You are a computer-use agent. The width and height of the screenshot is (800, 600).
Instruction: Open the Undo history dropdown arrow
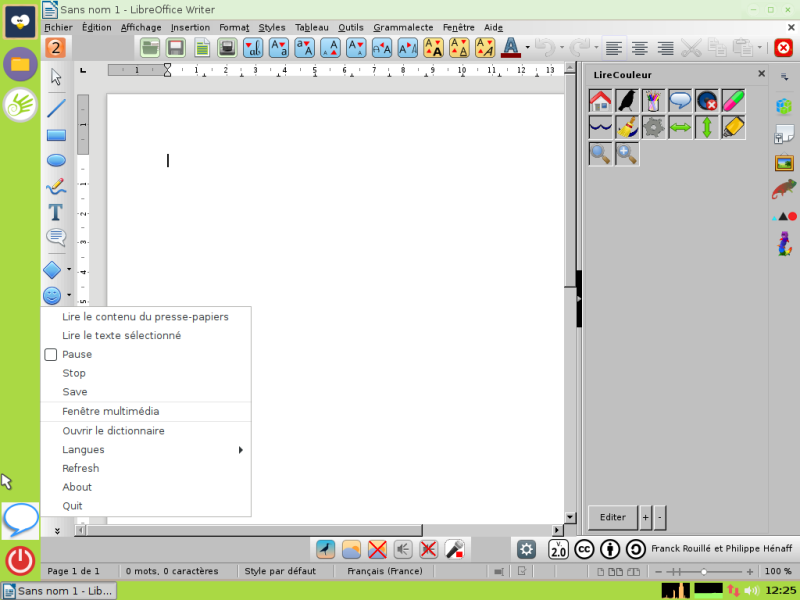pyautogui.click(x=562, y=48)
